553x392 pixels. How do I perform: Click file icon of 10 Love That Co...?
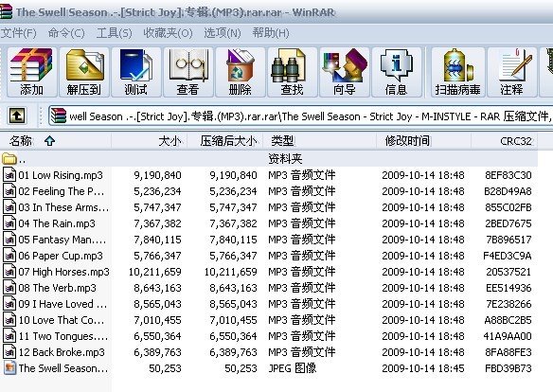coord(9,320)
